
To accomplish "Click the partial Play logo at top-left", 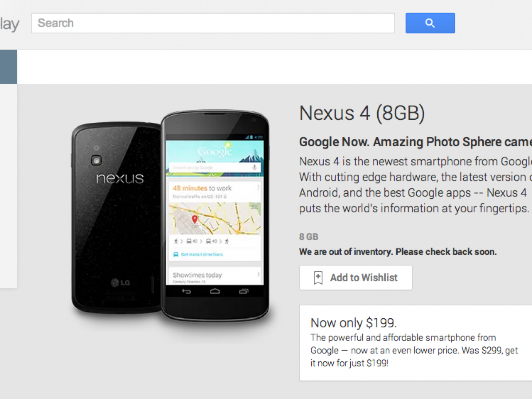I will point(9,24).
